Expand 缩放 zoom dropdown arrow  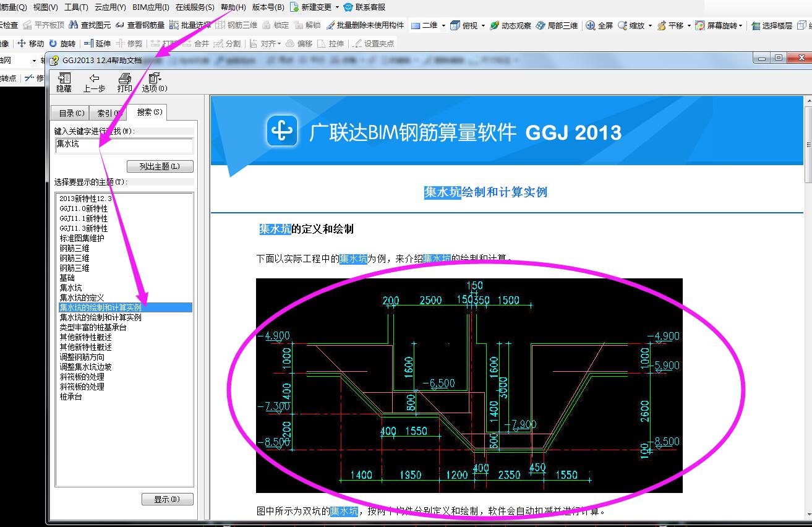coord(650,26)
